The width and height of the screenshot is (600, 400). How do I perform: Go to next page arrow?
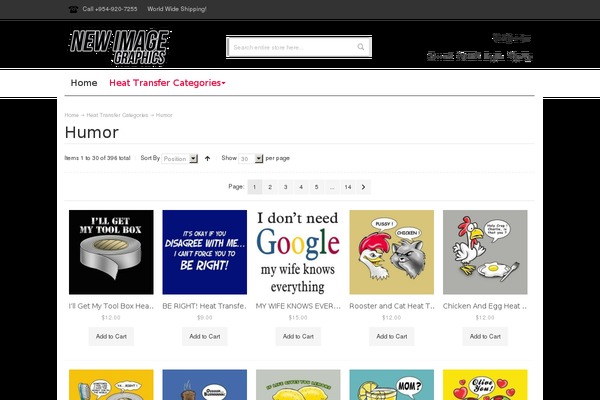pos(364,187)
